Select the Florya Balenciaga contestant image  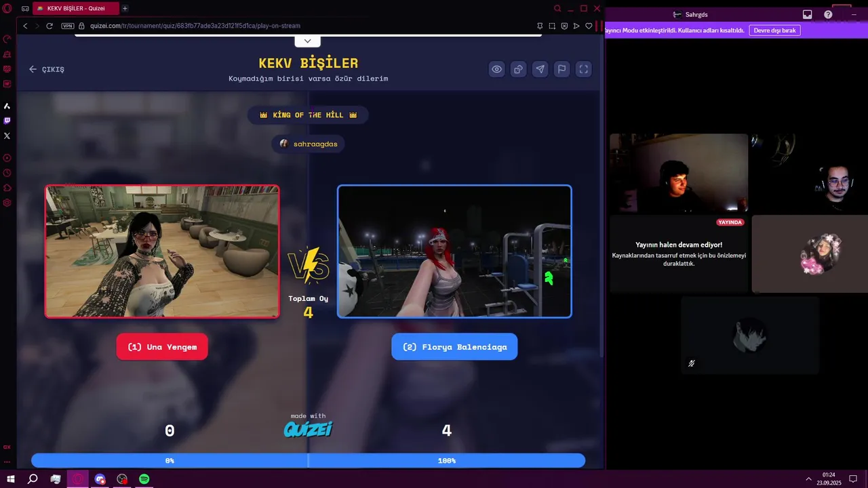(454, 251)
